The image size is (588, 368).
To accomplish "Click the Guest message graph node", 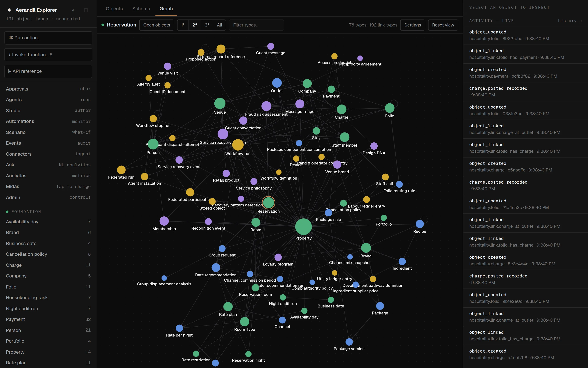I will 271,46.
